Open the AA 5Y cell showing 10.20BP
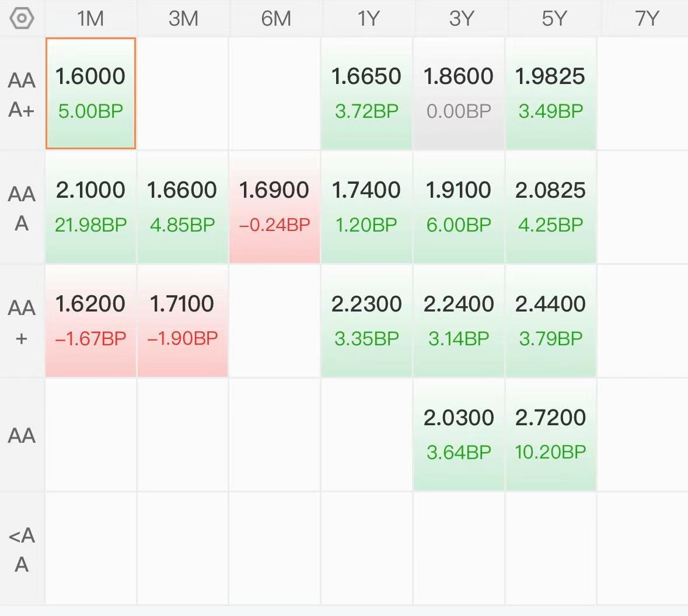Viewport: 688px width, 616px height. pos(551,435)
